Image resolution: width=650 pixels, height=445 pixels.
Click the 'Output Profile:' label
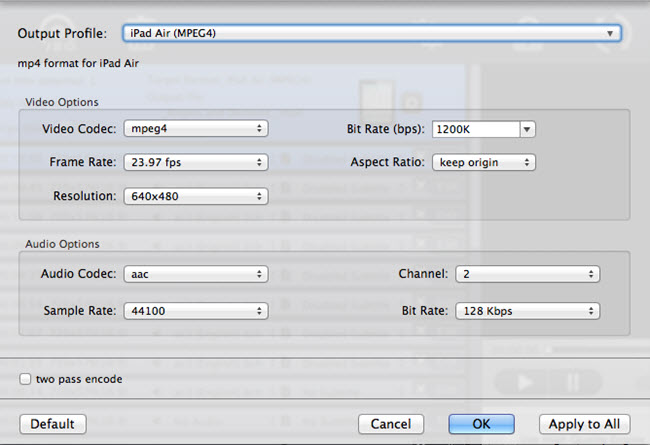[x=62, y=33]
